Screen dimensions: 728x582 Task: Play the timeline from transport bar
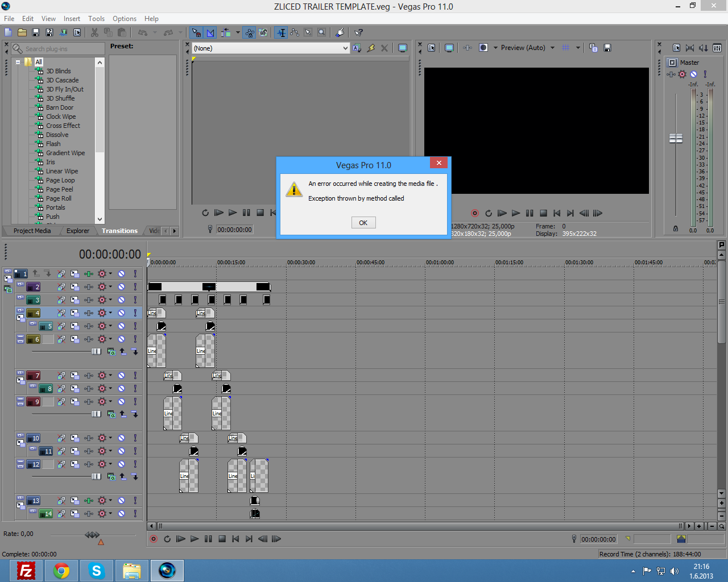195,539
